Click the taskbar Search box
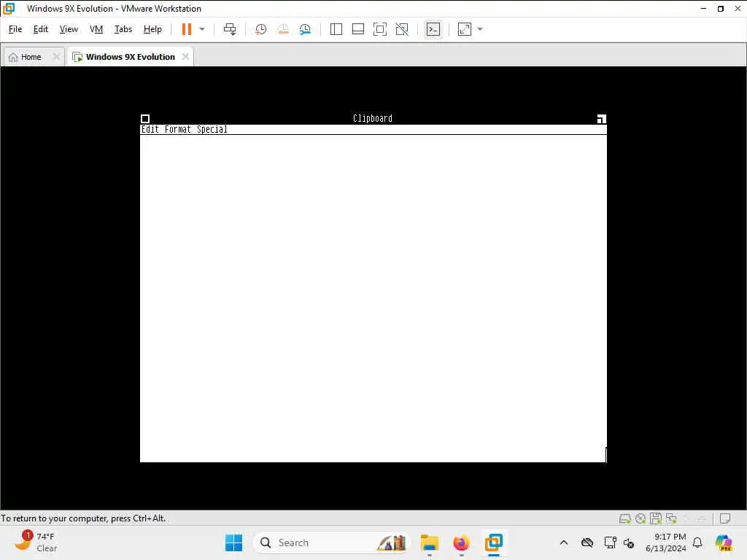747x560 pixels. (x=332, y=542)
